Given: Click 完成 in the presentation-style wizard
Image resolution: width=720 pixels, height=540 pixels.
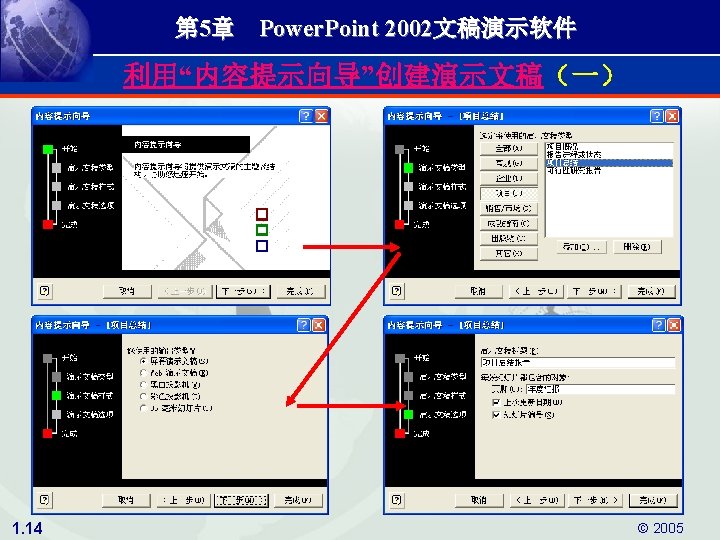Looking at the screenshot, I should (x=298, y=500).
